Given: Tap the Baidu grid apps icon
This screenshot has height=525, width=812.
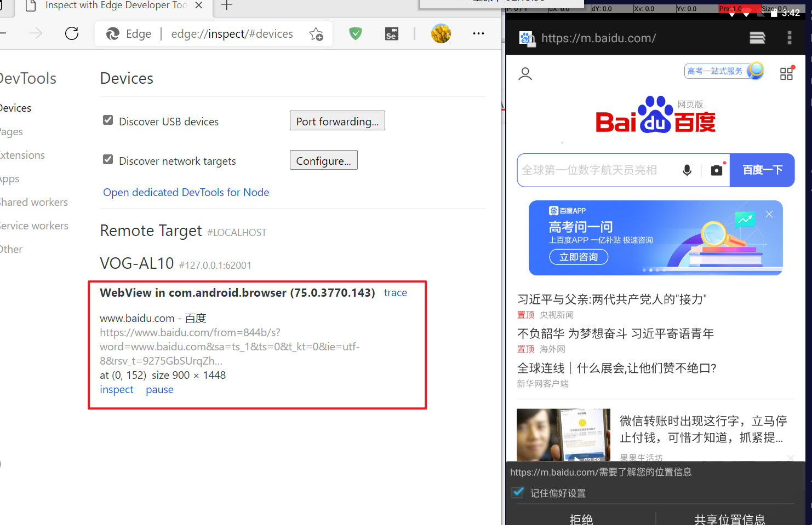Looking at the screenshot, I should pos(787,73).
